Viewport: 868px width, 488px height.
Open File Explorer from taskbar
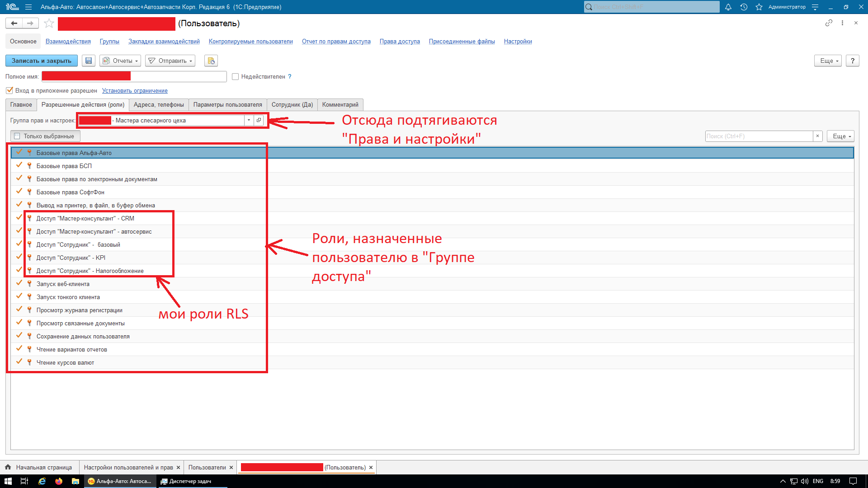coord(75,481)
